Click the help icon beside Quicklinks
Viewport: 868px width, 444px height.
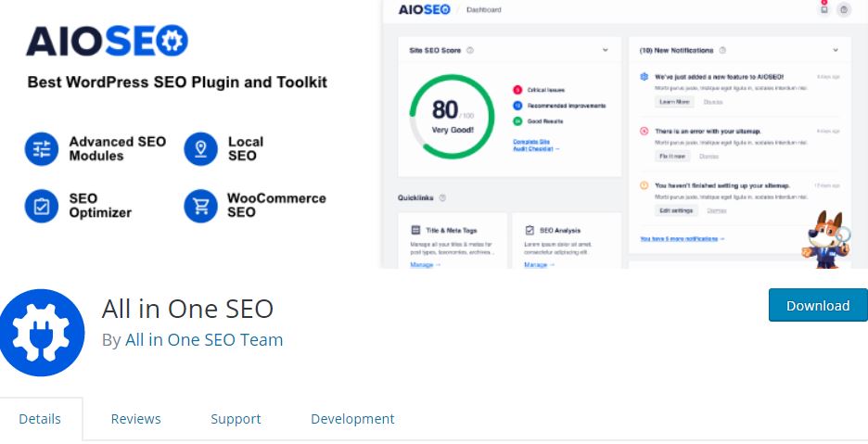pyautogui.click(x=442, y=197)
